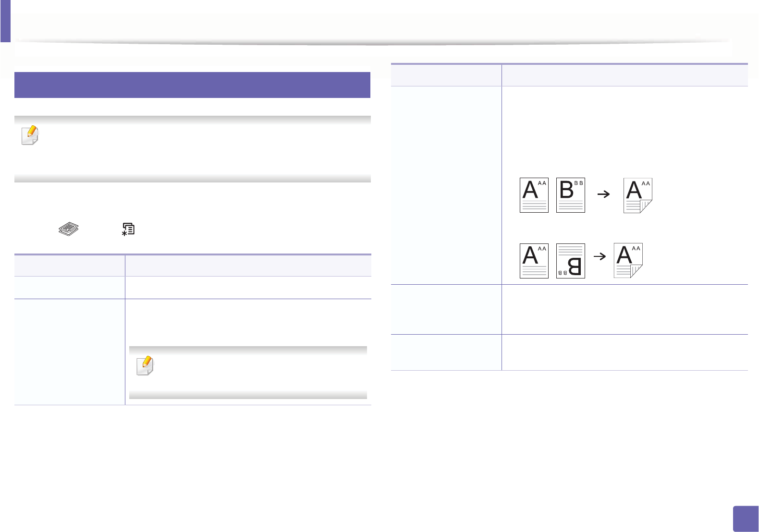This screenshot has width=759, height=532.
Task: Click the upper arrow between page illustrations
Action: 603,194
